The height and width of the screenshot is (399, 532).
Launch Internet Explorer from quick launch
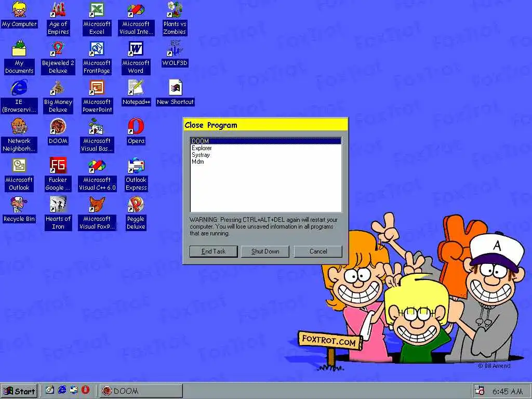point(62,390)
